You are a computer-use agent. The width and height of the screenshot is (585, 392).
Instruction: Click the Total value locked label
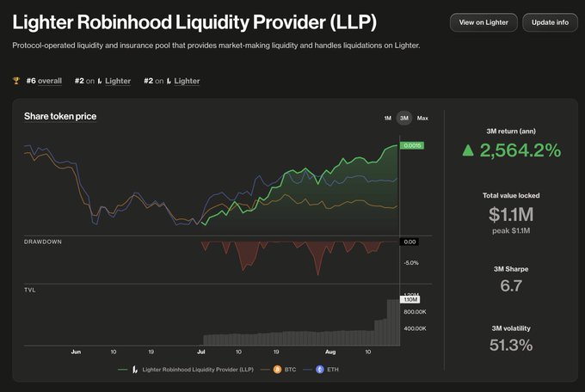click(x=511, y=195)
